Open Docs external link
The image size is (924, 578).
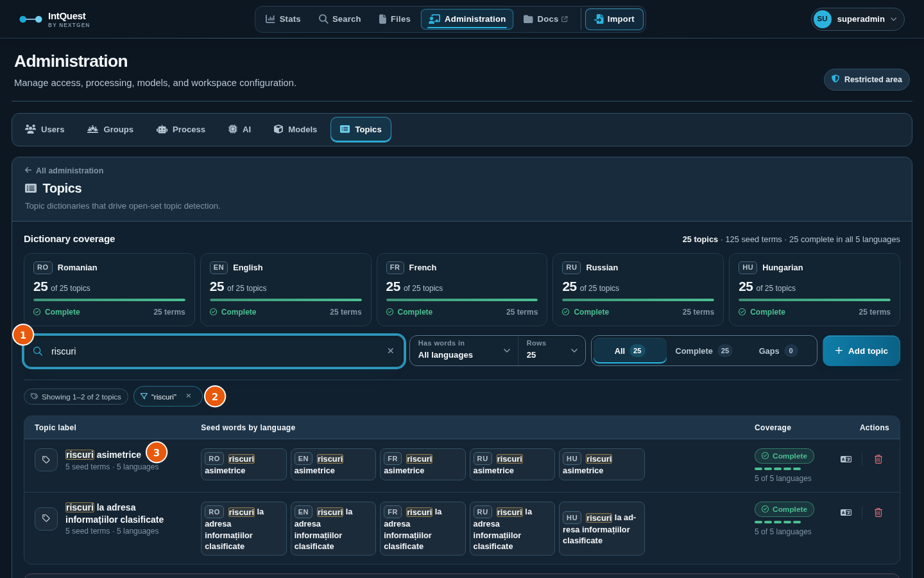545,19
